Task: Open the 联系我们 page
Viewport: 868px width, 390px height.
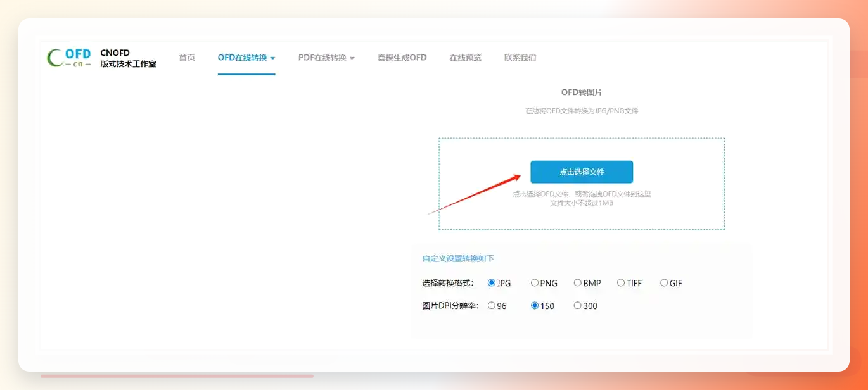Action: tap(520, 58)
